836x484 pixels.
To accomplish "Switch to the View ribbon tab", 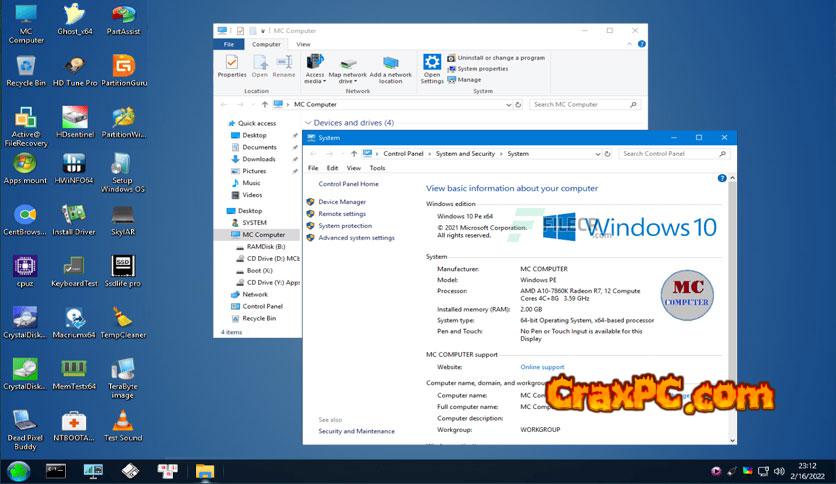I will [x=303, y=44].
